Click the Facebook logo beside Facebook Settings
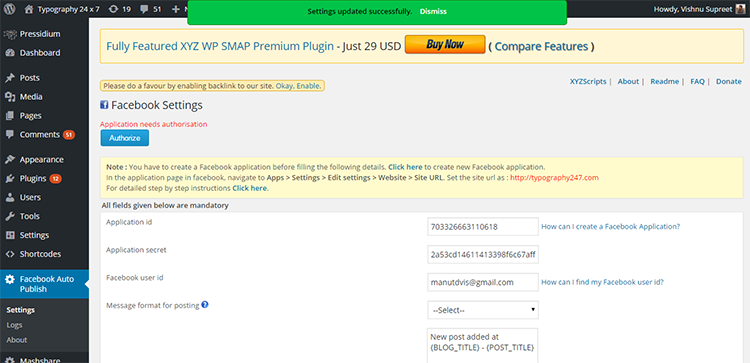Viewport: 750px width, 363px height. point(104,105)
